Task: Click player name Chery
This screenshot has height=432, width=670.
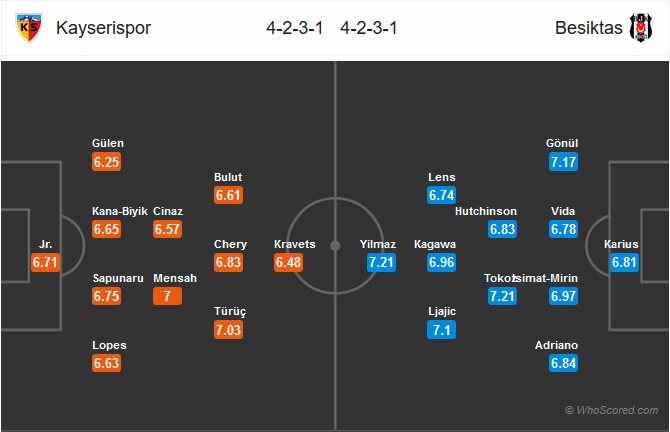Action: click(x=230, y=244)
